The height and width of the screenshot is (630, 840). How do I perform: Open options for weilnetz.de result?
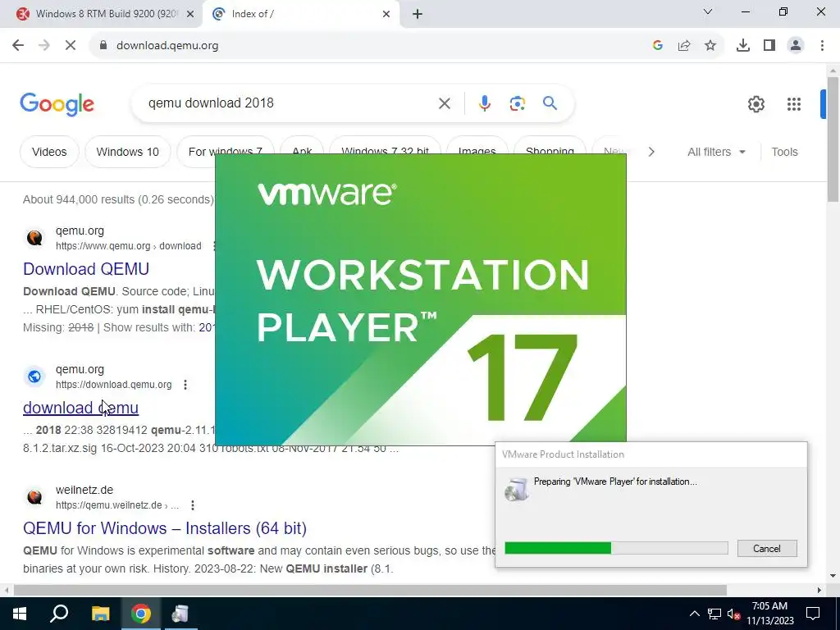click(x=192, y=505)
